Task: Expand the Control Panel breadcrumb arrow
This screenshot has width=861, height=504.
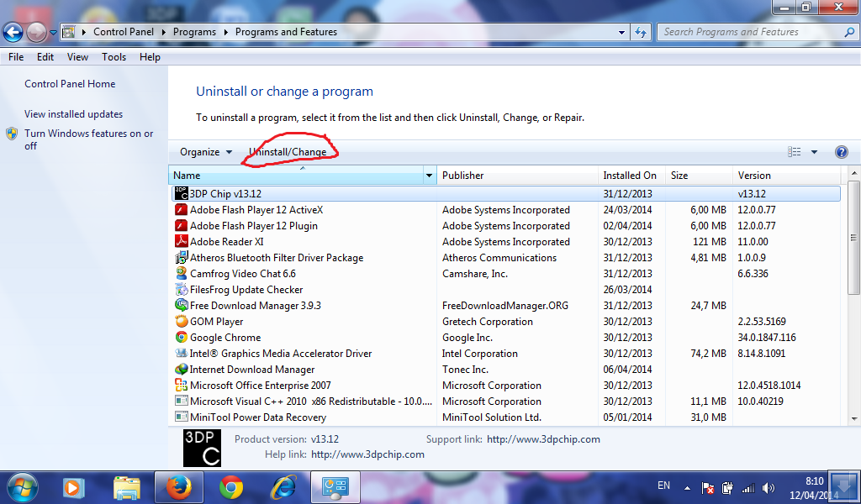Action: coord(164,32)
